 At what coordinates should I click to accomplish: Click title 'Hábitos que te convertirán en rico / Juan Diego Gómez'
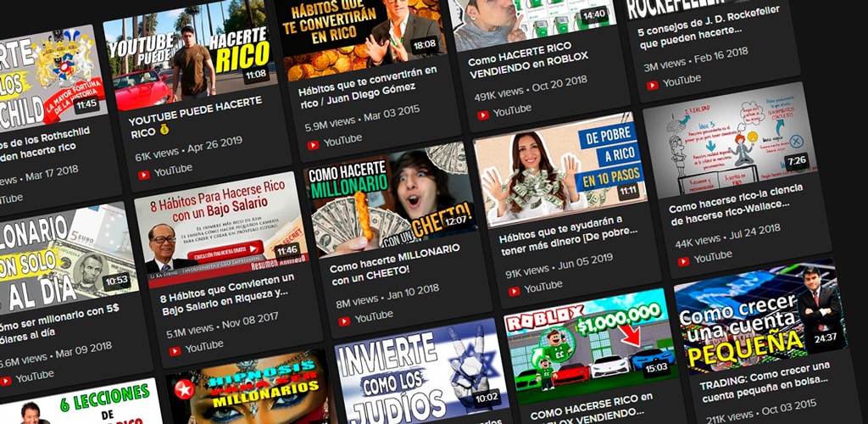(368, 88)
